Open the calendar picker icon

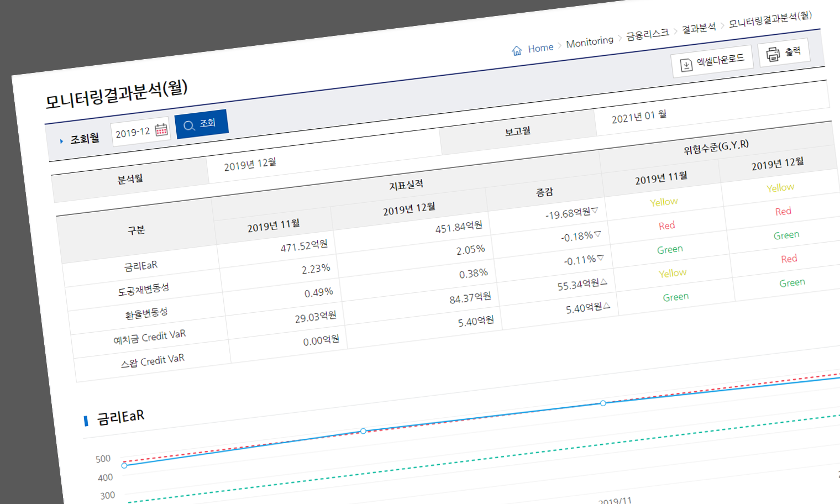(x=161, y=129)
